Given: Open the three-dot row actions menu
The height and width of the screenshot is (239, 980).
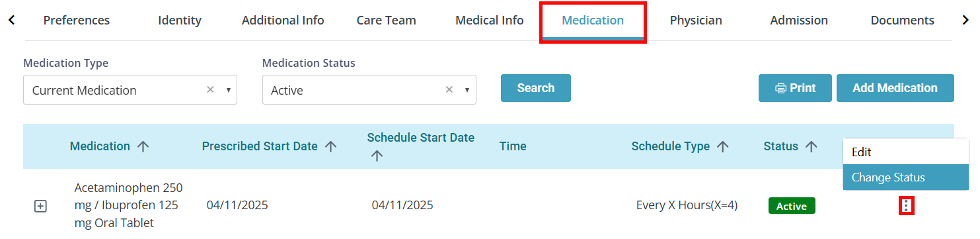Looking at the screenshot, I should point(907,206).
